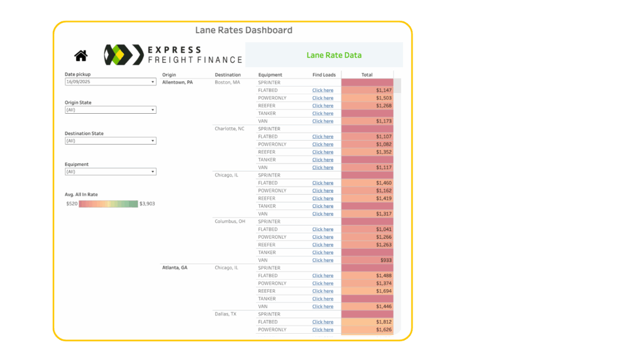Open the Date pickup dropdown

tap(111, 82)
